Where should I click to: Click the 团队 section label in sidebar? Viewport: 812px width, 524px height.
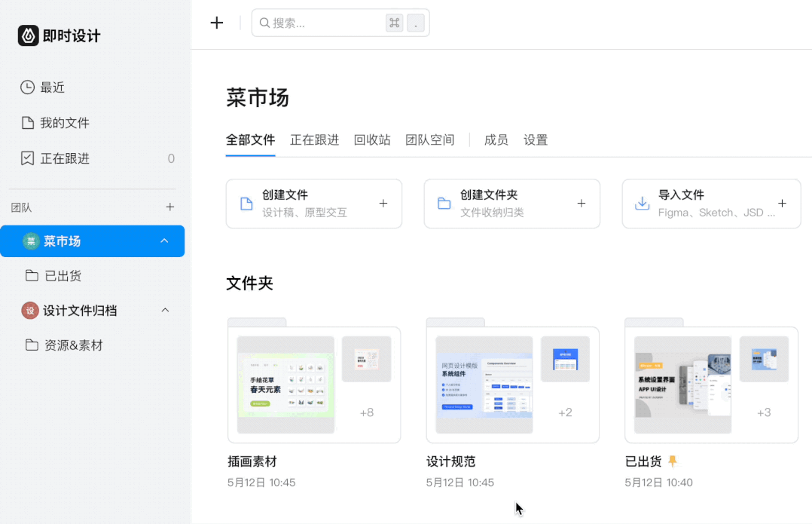[x=21, y=207]
